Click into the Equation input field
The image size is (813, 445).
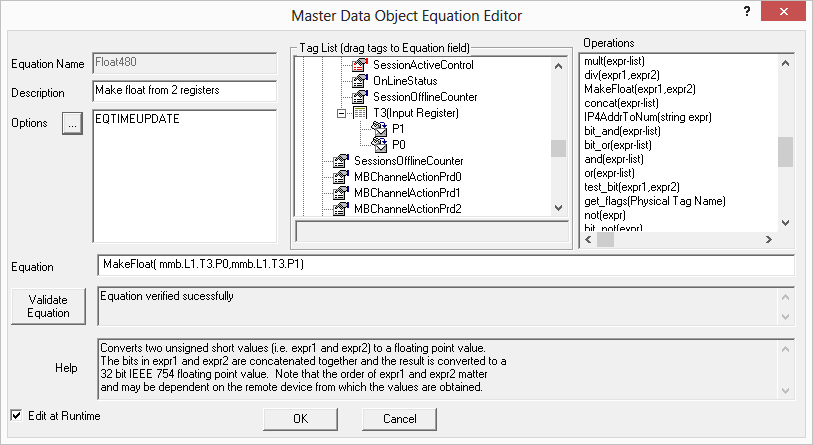445,266
